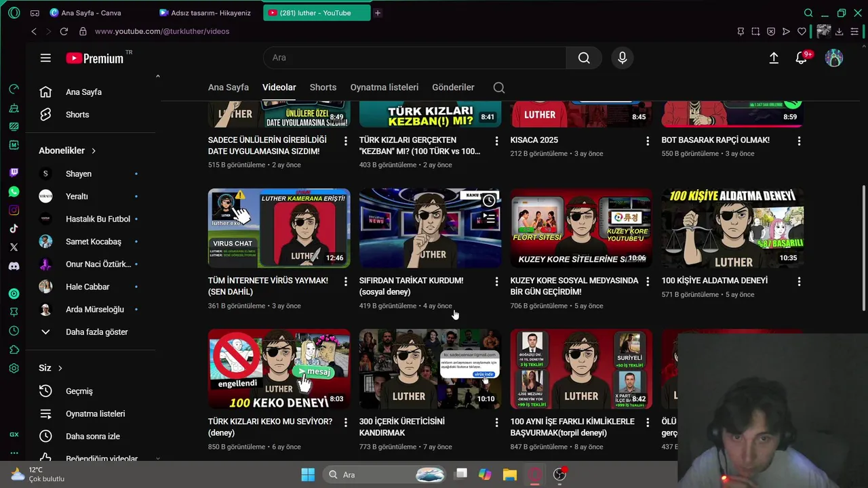
Task: Expand the Siz section arrow
Action: point(60,368)
